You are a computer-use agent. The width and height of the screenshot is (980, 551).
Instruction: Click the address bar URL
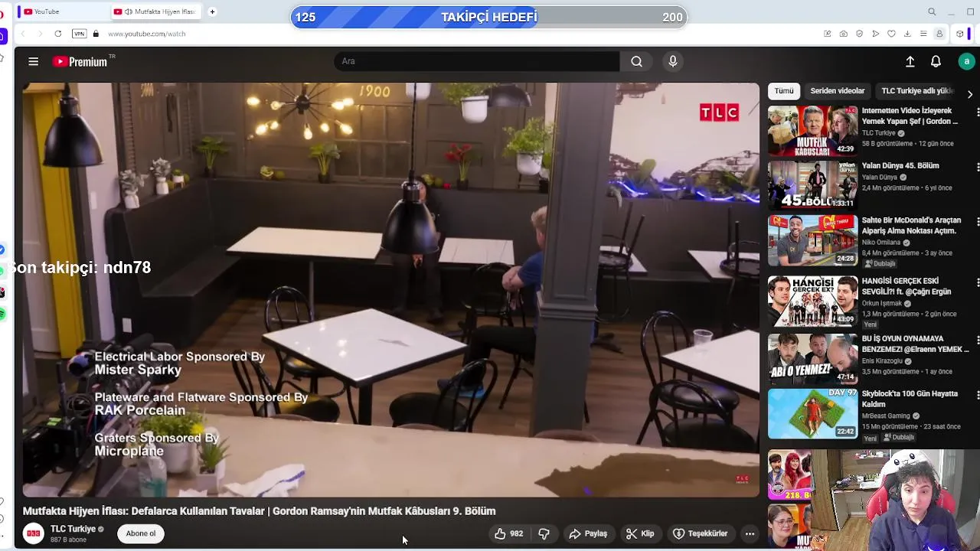tap(147, 34)
